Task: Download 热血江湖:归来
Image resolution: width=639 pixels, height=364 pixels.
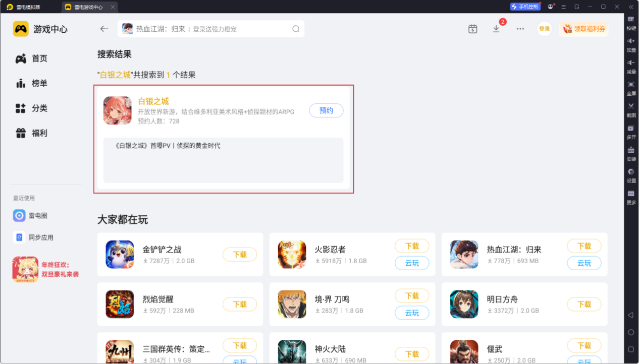Action: tap(584, 246)
